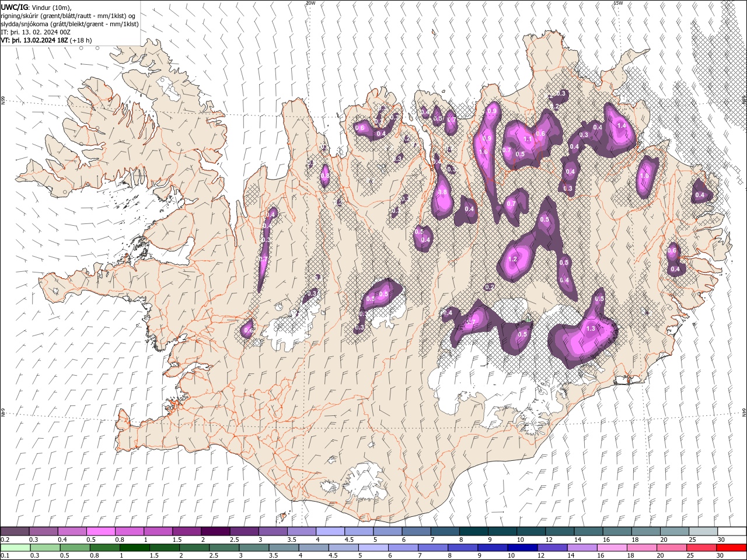Click the darkest purple 2 snow legend swatch
The width and height of the screenshot is (747, 560).
pyautogui.click(x=215, y=531)
